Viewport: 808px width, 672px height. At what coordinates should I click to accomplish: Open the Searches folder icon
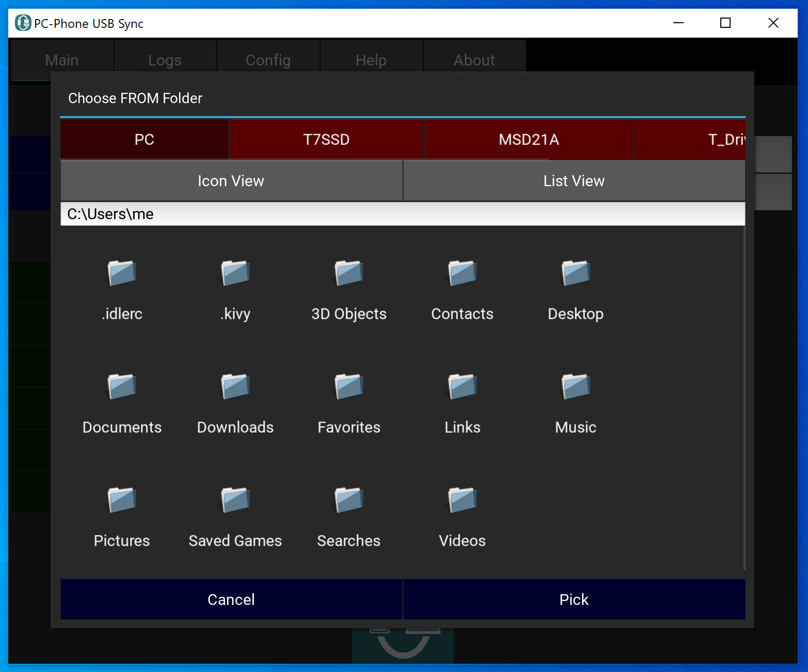tap(349, 500)
